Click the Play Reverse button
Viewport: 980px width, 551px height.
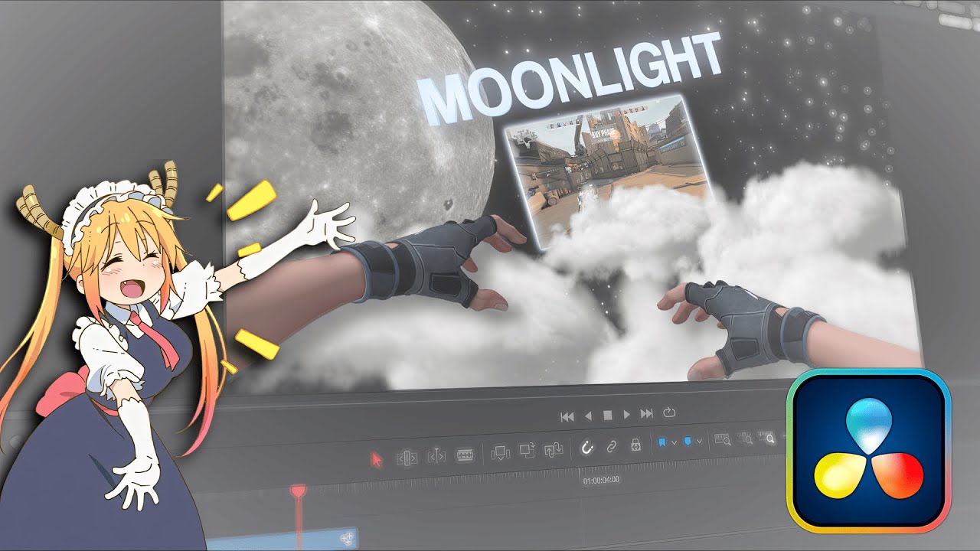click(x=589, y=416)
